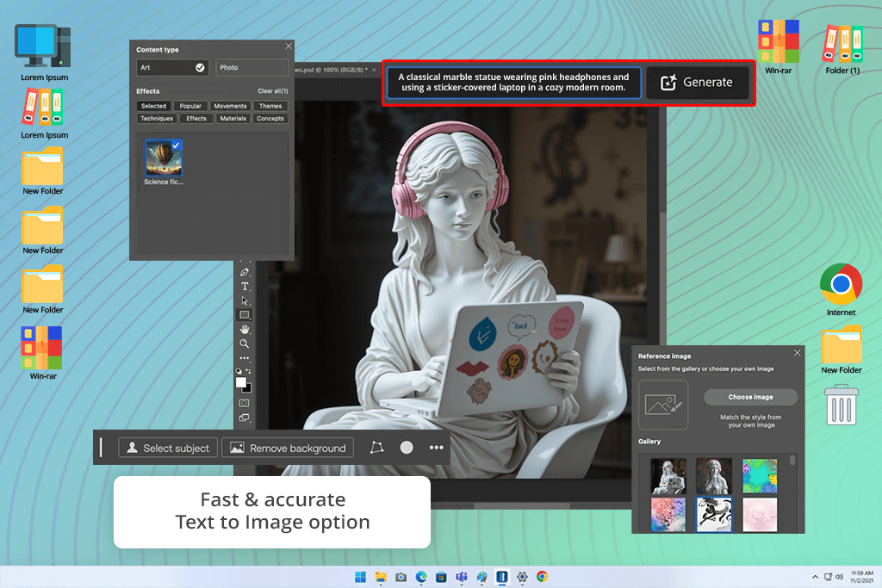Click the Quick Mask mode icon
The height and width of the screenshot is (588, 882).
tap(245, 402)
